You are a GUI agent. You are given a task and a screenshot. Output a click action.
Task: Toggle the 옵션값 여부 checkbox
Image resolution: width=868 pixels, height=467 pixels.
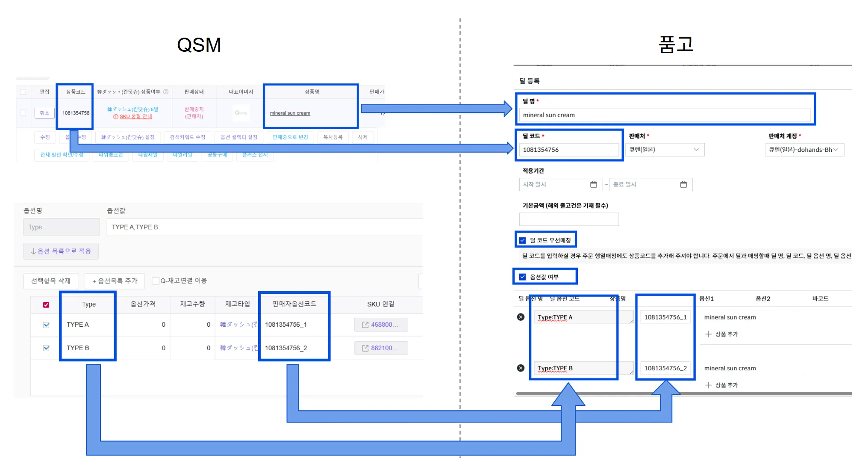point(522,277)
